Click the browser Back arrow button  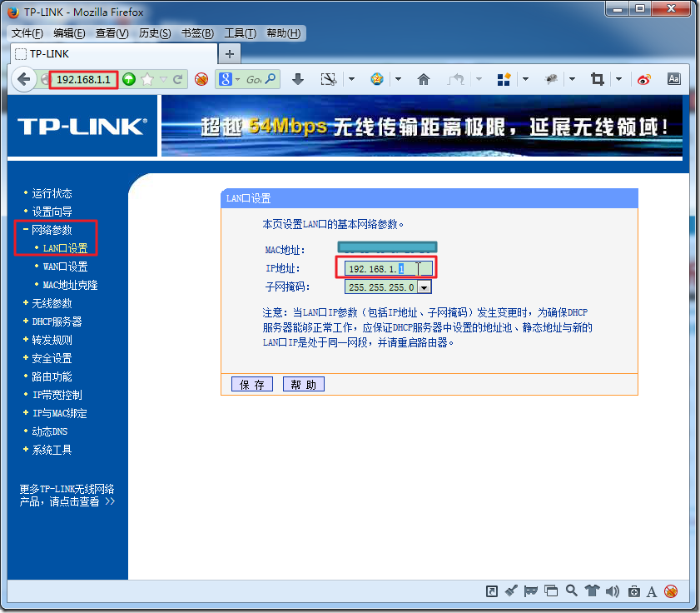pos(23,79)
